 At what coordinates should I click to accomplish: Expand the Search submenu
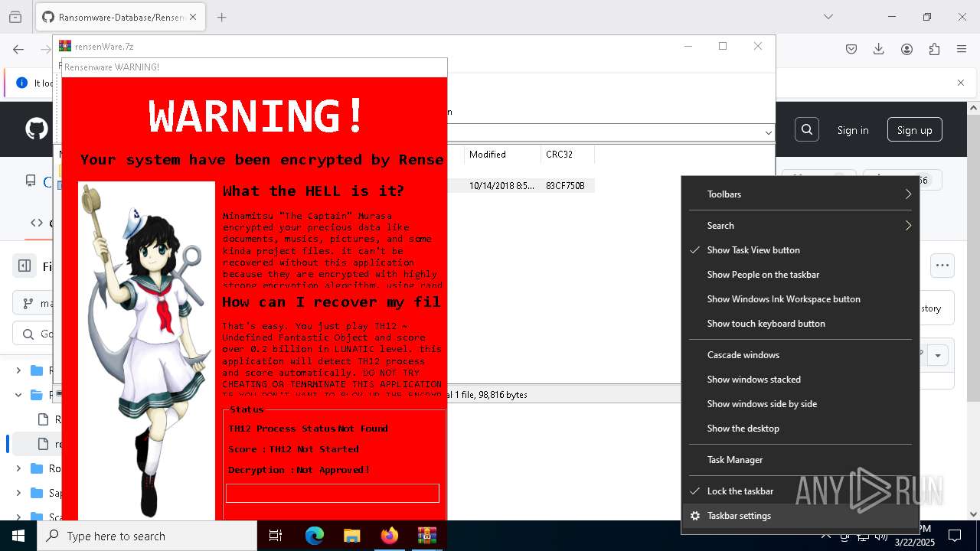click(x=800, y=226)
